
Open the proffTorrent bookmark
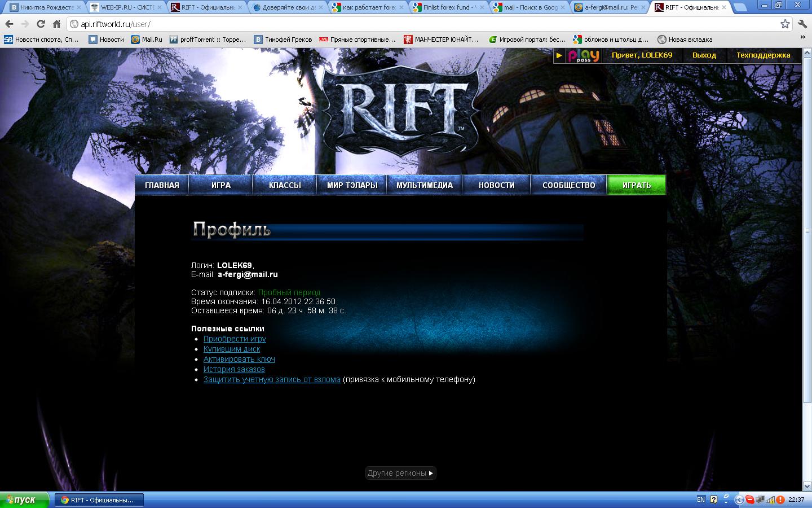(x=208, y=40)
